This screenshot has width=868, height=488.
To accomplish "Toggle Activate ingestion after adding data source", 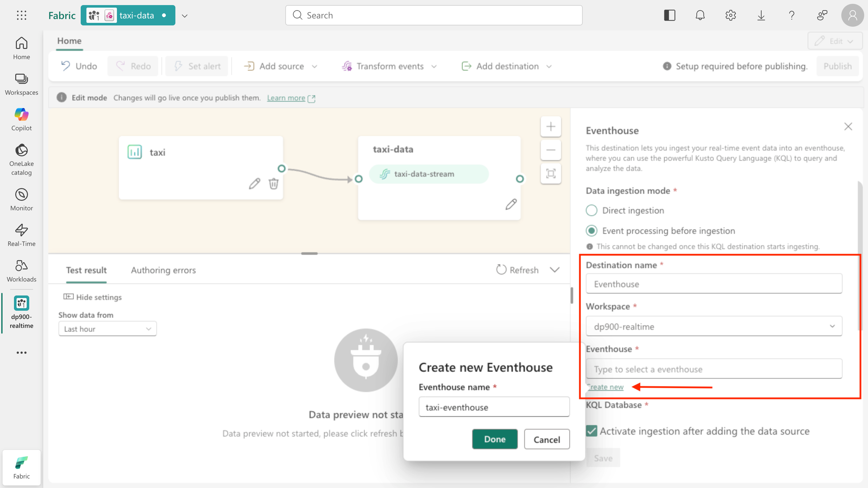I will point(591,431).
